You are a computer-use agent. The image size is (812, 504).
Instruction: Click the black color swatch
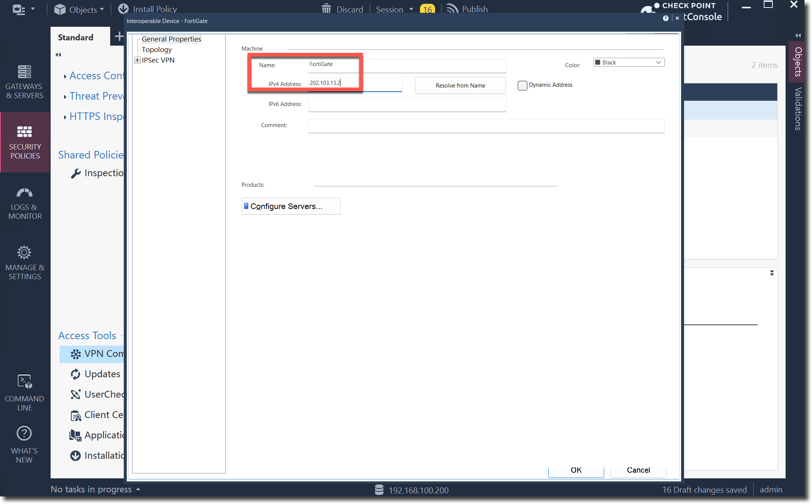pyautogui.click(x=598, y=63)
